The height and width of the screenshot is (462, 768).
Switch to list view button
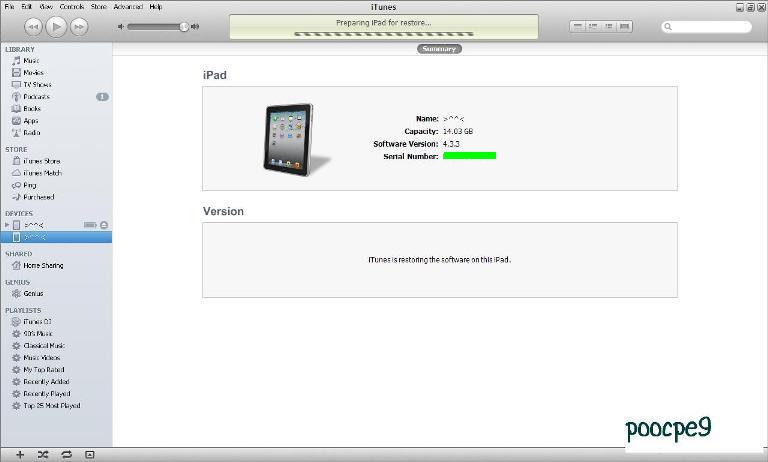click(x=578, y=26)
